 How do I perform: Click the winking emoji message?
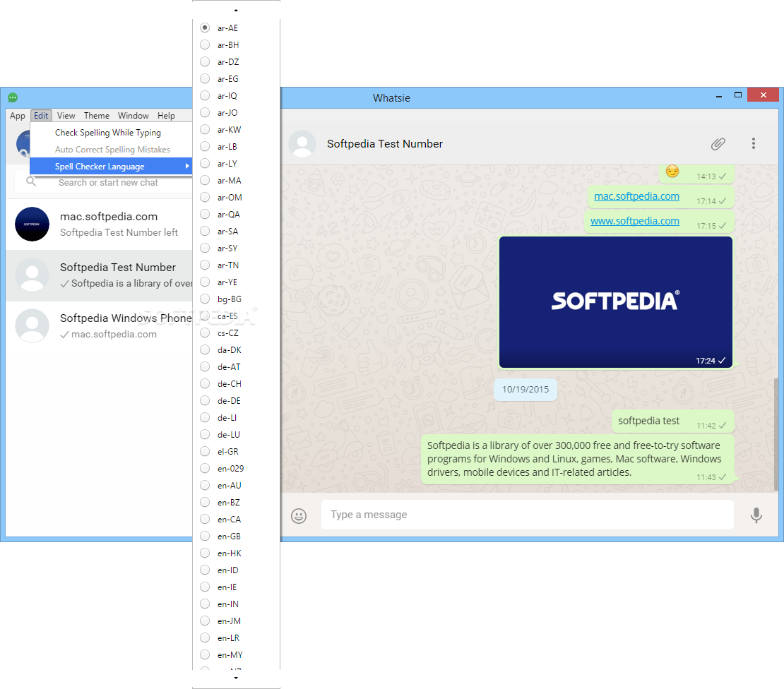(x=696, y=173)
